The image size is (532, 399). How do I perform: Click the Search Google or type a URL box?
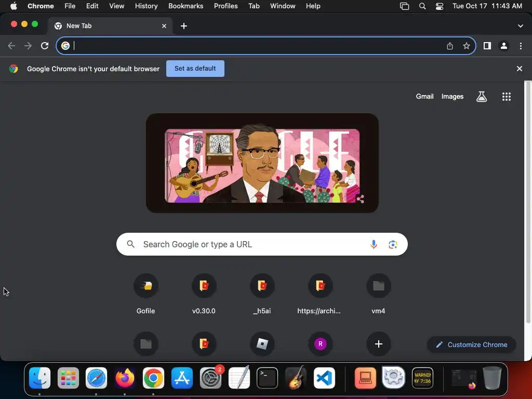point(262,244)
